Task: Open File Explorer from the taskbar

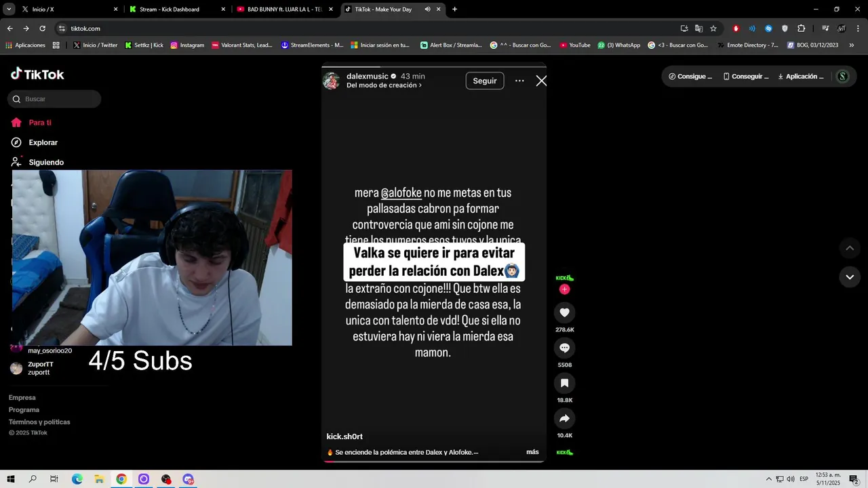Action: (x=99, y=479)
